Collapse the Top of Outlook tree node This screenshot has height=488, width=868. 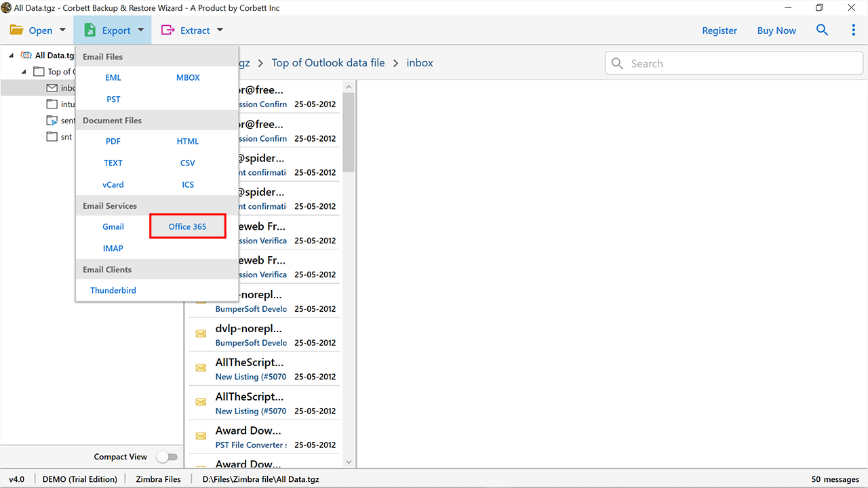24,72
